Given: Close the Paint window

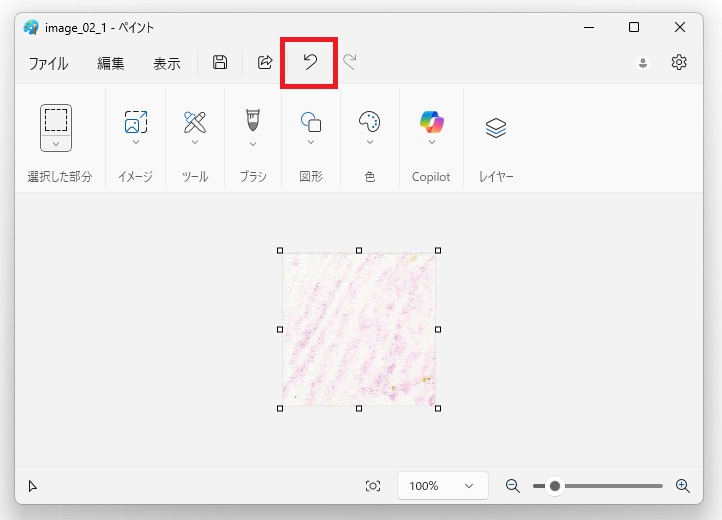Looking at the screenshot, I should click(680, 27).
